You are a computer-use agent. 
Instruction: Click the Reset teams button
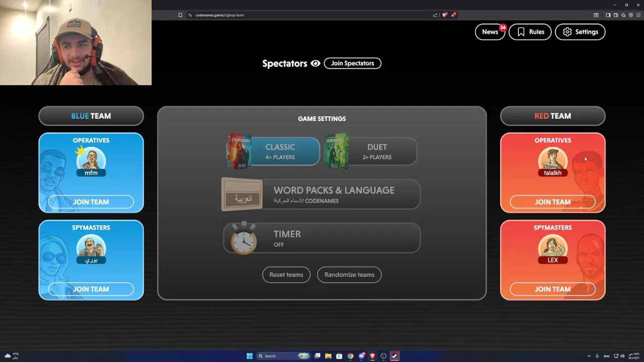pyautogui.click(x=286, y=275)
